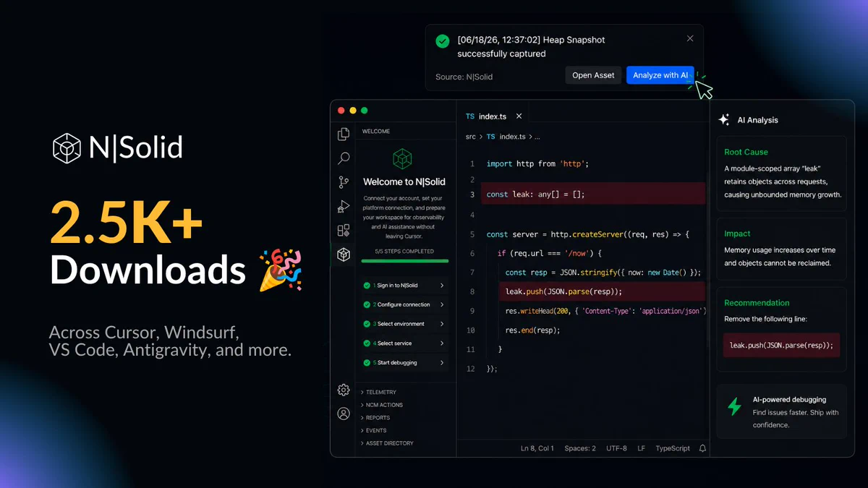Image resolution: width=868 pixels, height=488 pixels.
Task: Click LF line ending in status bar
Action: coord(642,448)
